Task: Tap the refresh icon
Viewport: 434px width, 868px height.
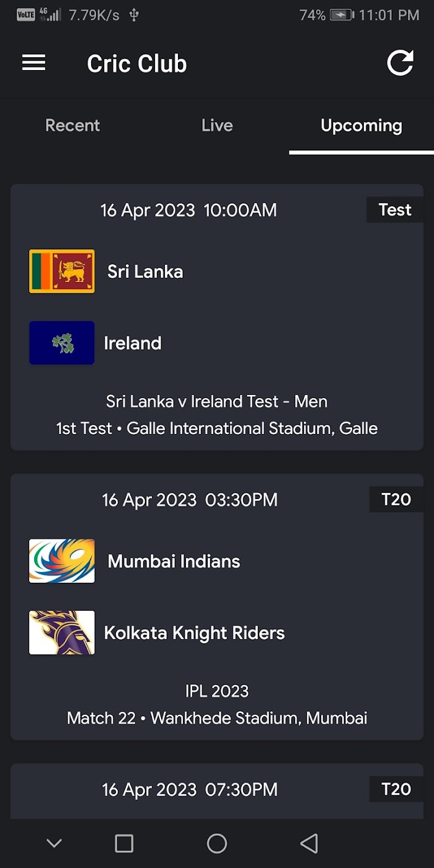Action: tap(400, 63)
